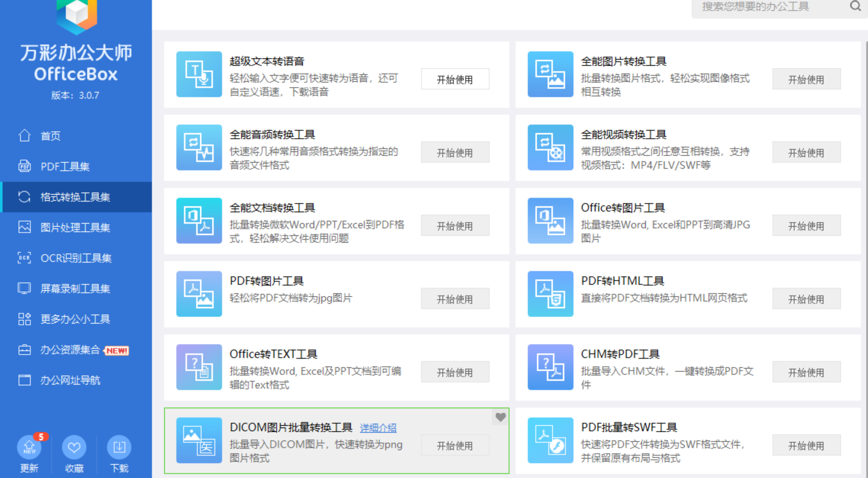Click the 全能文档转换工具 icon
868x478 pixels.
click(199, 221)
